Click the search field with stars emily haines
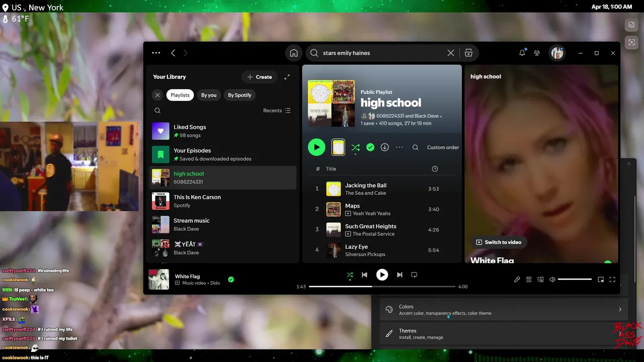Screen dimensions: 644x362 pos(382,53)
